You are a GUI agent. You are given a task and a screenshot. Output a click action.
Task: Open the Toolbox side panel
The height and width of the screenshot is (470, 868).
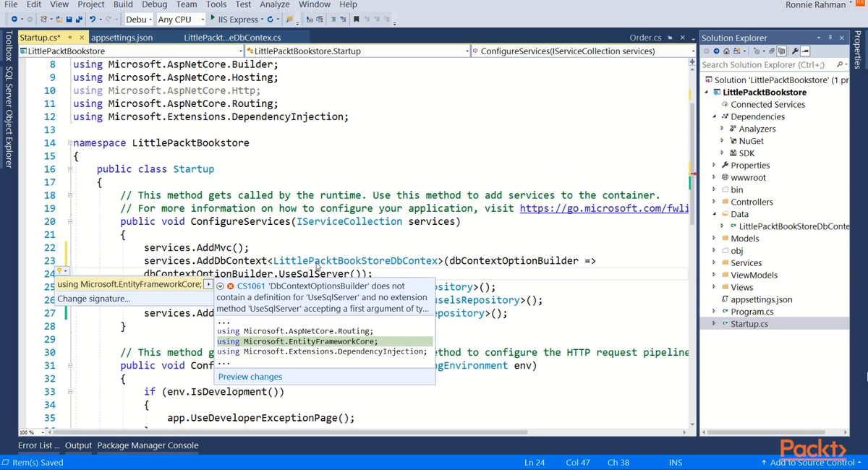click(8, 47)
